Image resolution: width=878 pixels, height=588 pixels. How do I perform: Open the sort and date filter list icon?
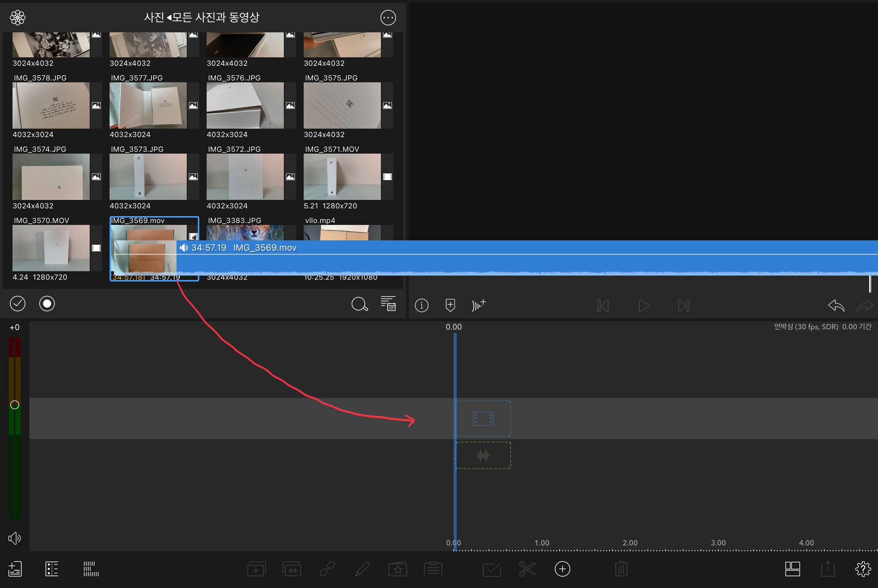(388, 304)
